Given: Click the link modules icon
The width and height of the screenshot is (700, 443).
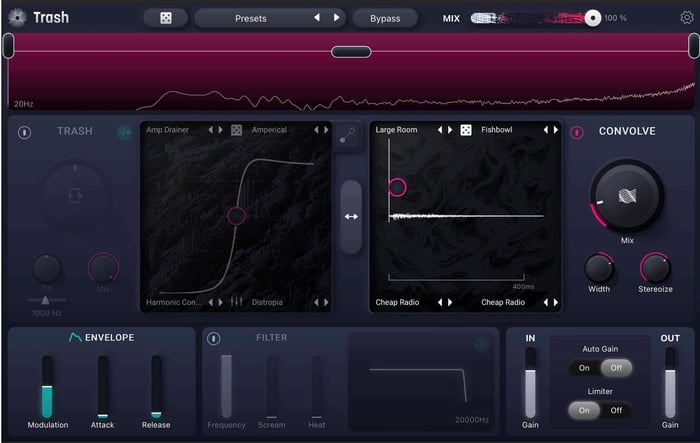Looking at the screenshot, I should point(347,136).
